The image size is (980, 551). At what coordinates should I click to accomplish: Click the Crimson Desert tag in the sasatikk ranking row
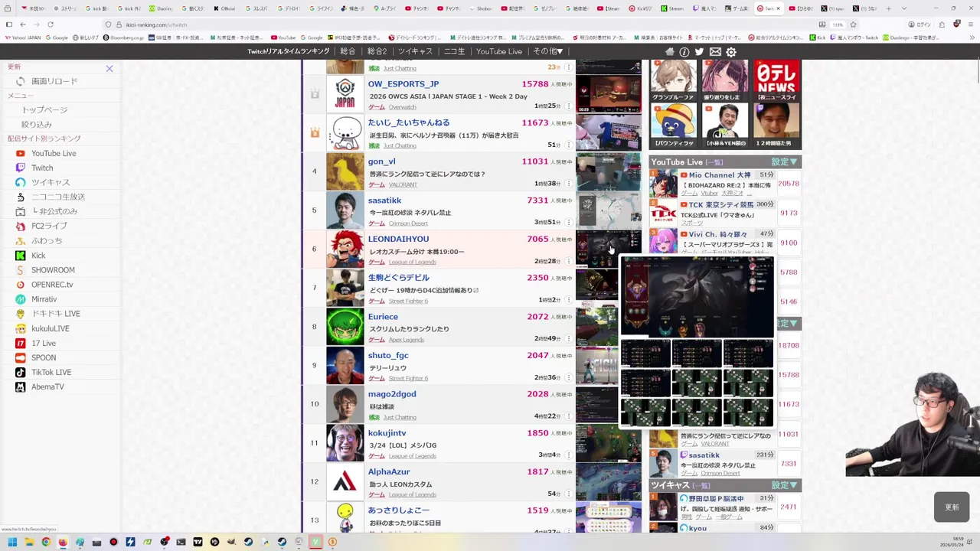408,223
